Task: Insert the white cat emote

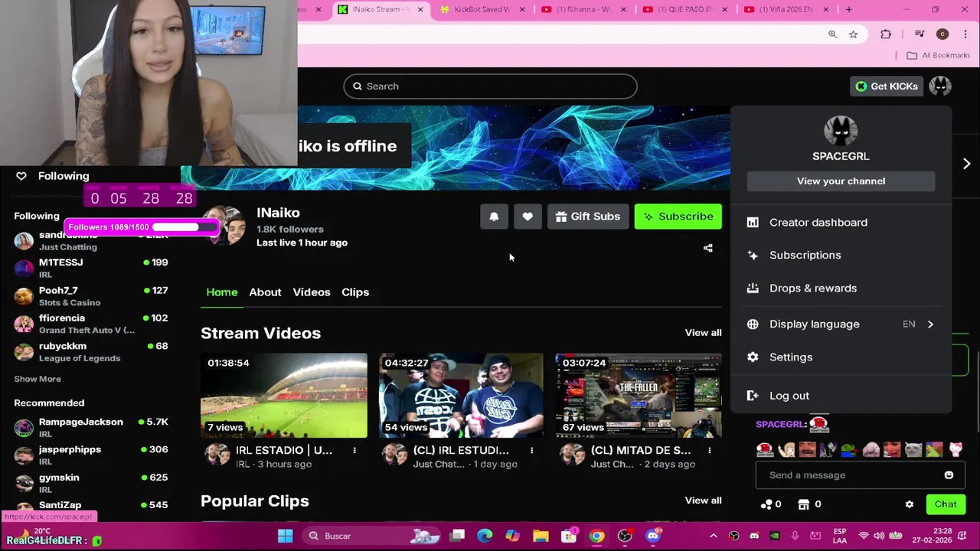Action: [x=913, y=449]
